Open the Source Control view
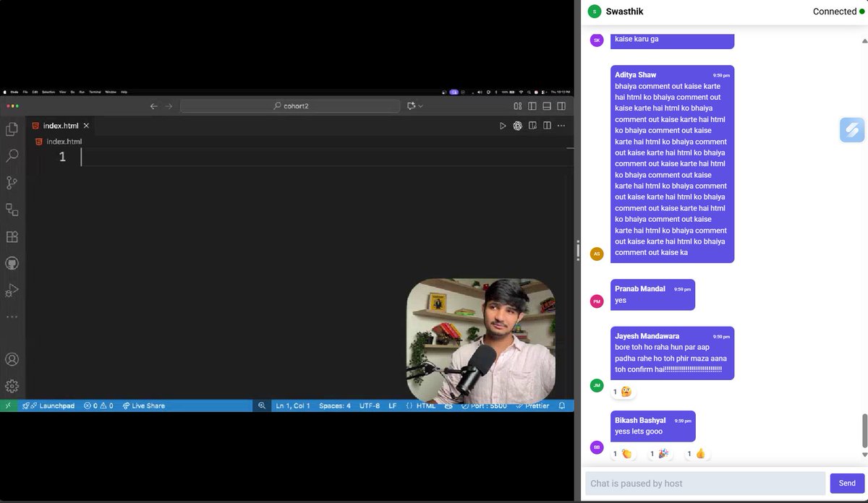The image size is (868, 503). (12, 182)
